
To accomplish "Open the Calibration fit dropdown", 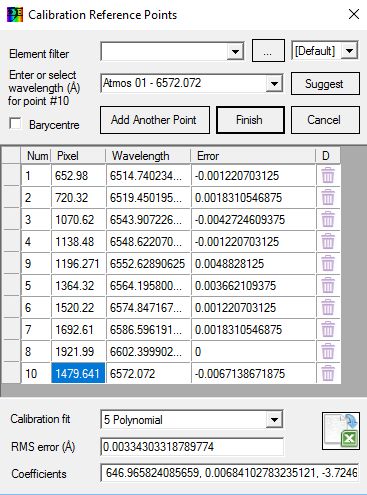I will pyautogui.click(x=274, y=419).
